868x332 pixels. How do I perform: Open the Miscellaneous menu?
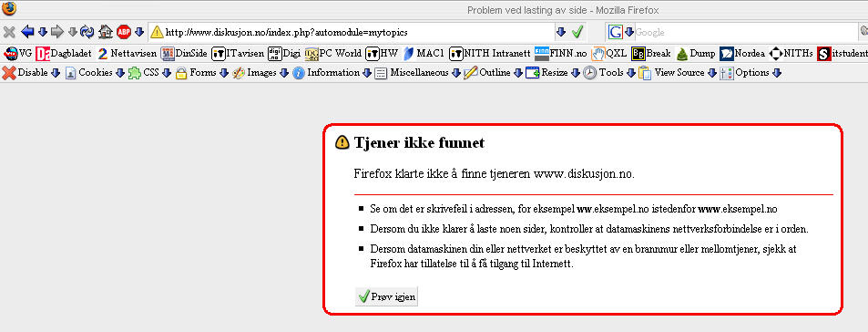[x=412, y=73]
